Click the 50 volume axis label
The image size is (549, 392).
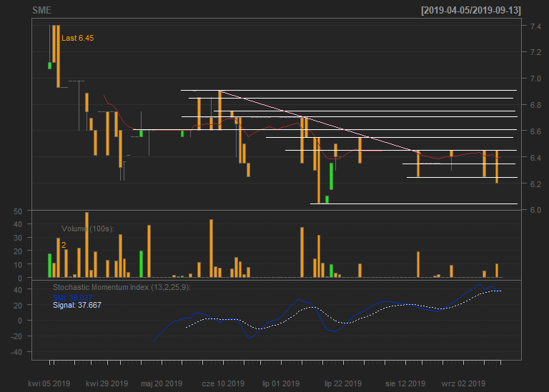[x=18, y=211]
